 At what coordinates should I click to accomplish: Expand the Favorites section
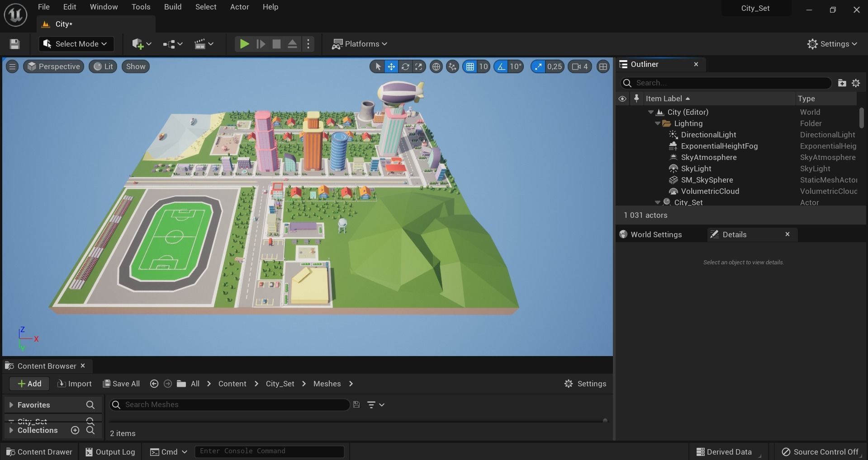(11, 405)
